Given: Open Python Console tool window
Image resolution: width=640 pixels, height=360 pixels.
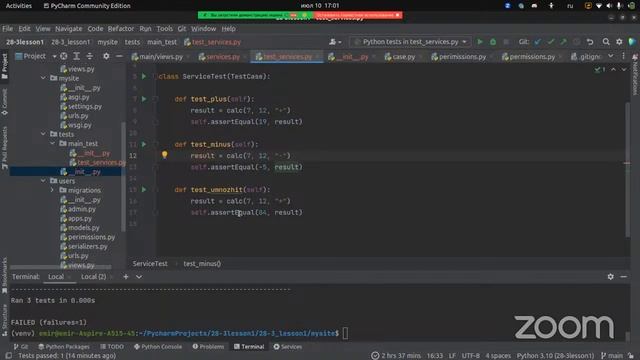Looking at the screenshot, I should [x=158, y=347].
